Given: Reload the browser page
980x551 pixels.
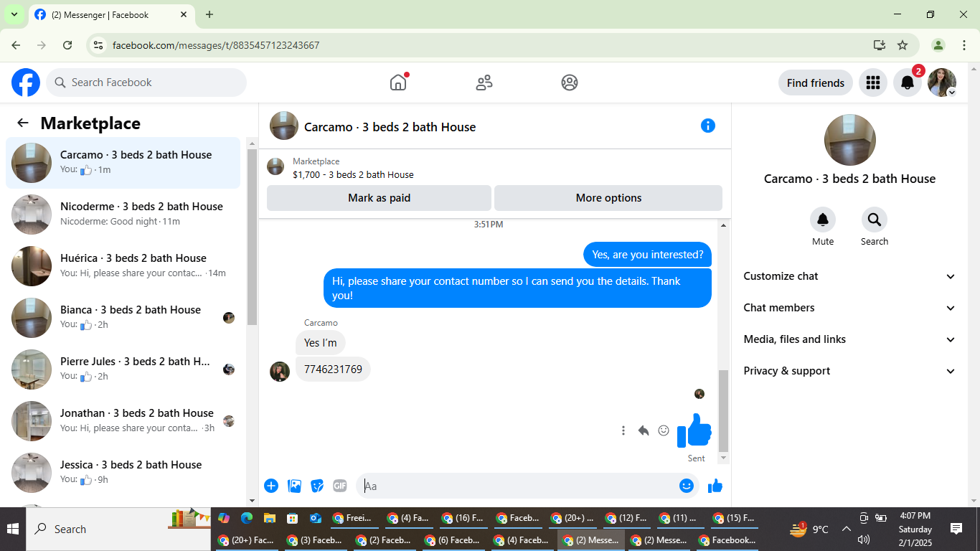Looking at the screenshot, I should click(x=67, y=45).
